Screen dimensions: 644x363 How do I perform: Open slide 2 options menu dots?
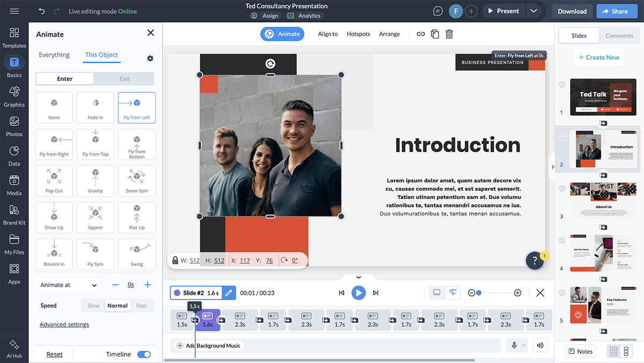tap(562, 137)
